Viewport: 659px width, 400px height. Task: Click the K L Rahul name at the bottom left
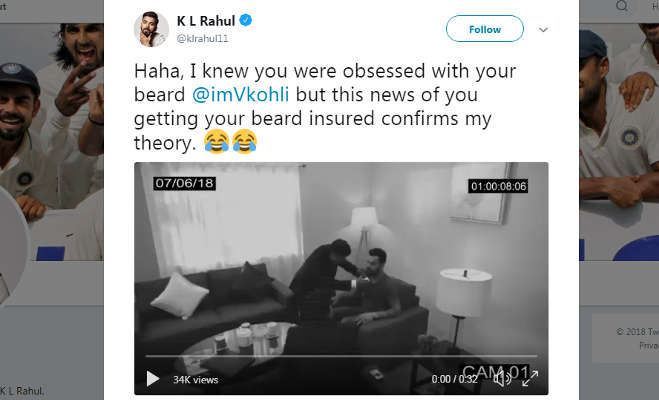(x=22, y=391)
